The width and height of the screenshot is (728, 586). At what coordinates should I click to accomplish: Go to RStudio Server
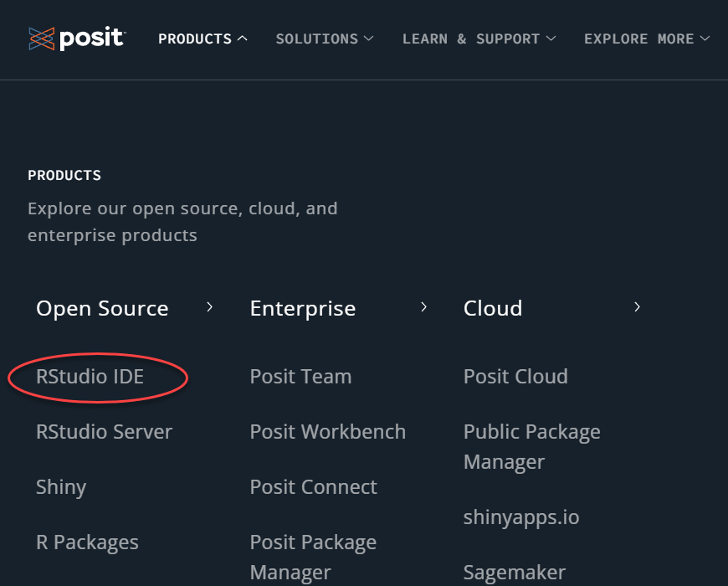pyautogui.click(x=104, y=432)
